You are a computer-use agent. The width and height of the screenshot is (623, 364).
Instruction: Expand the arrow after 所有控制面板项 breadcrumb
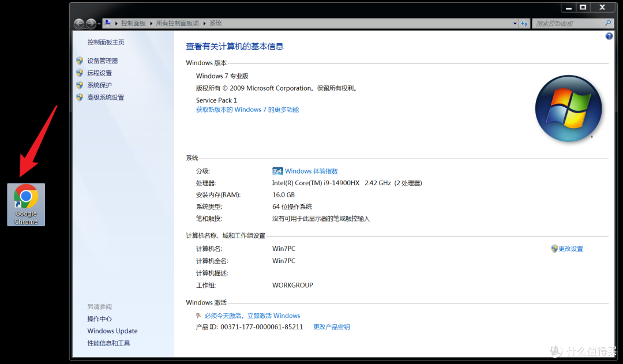pos(204,24)
